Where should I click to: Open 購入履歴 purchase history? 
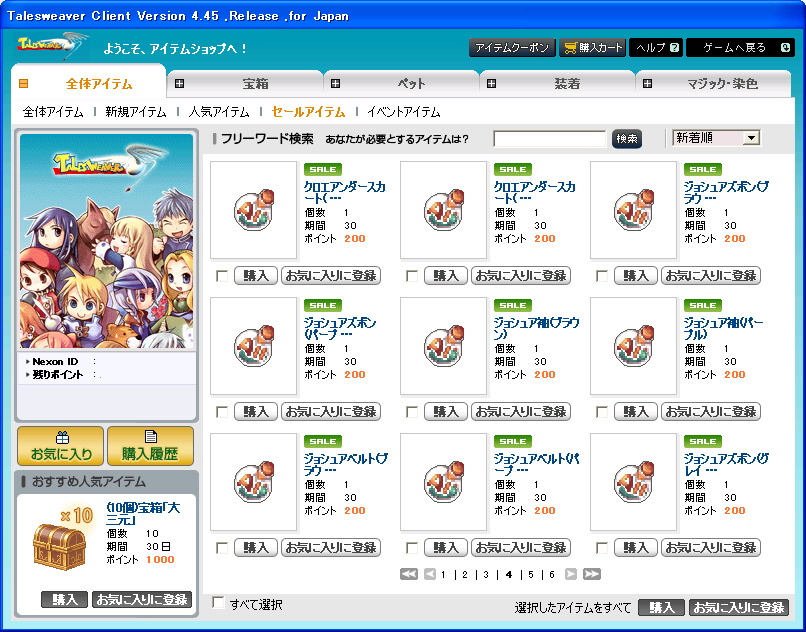(150, 446)
